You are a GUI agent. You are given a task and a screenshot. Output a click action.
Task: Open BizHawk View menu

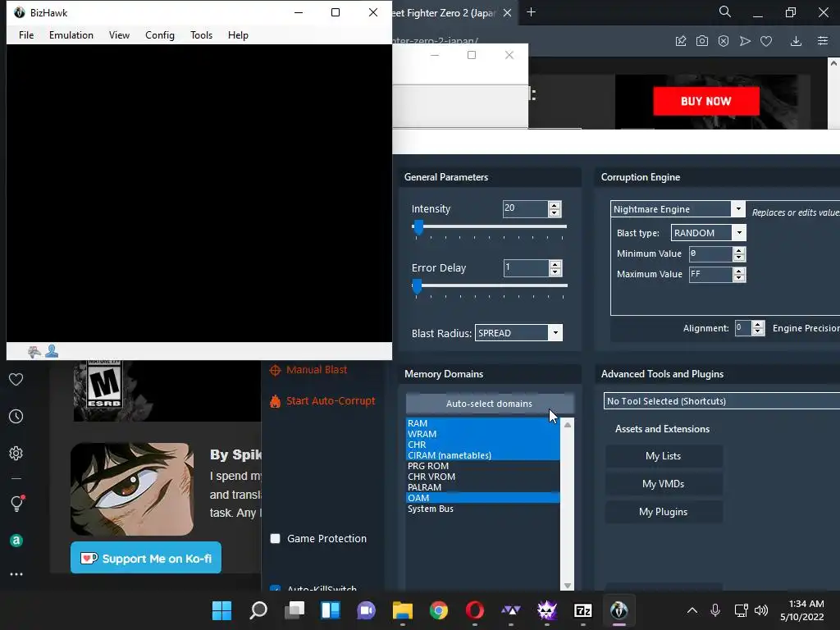tap(120, 34)
